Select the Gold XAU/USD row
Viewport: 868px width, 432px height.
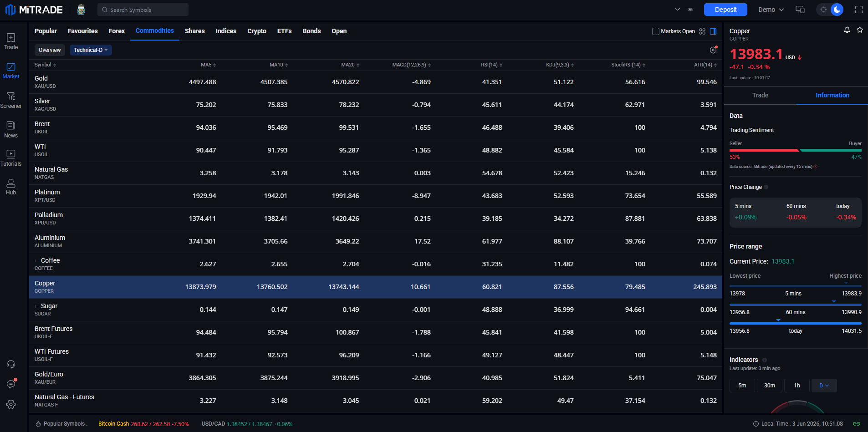pos(376,82)
